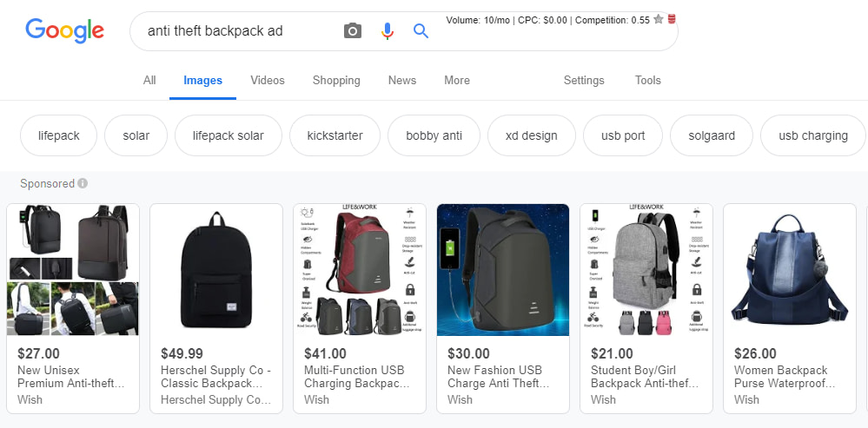Switch to the Videos tab
Viewport: 868px width, 428px height.
(x=268, y=80)
